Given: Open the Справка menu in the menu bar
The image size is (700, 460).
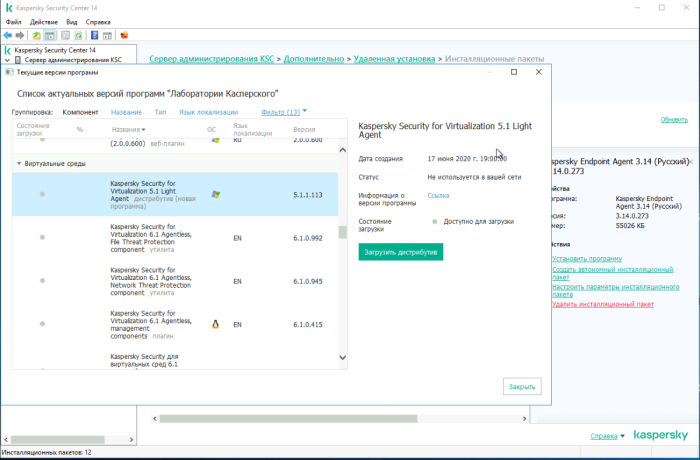Looking at the screenshot, I should [x=98, y=22].
